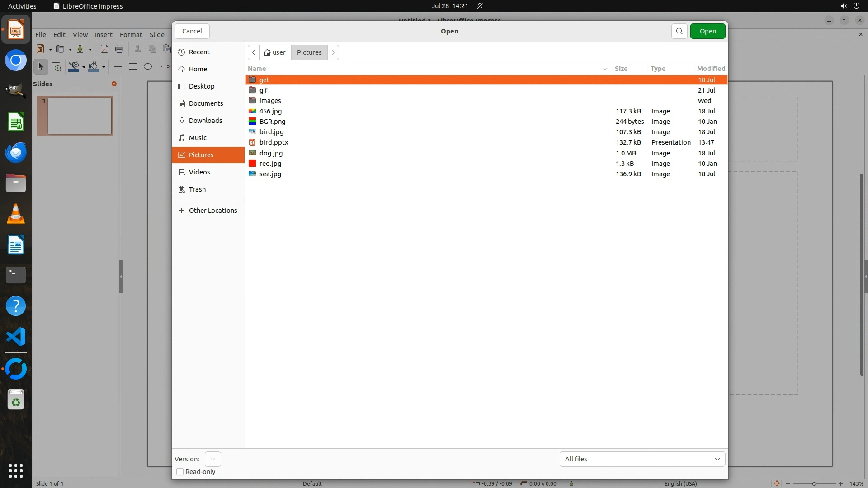Screen dimensions: 868x488
Task: Select the Rectangle shape tool
Action: (x=133, y=67)
